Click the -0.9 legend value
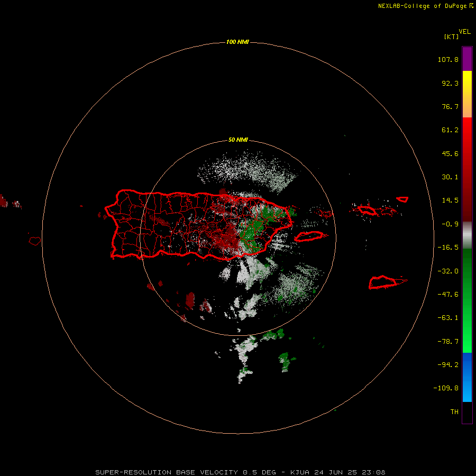 [x=450, y=224]
